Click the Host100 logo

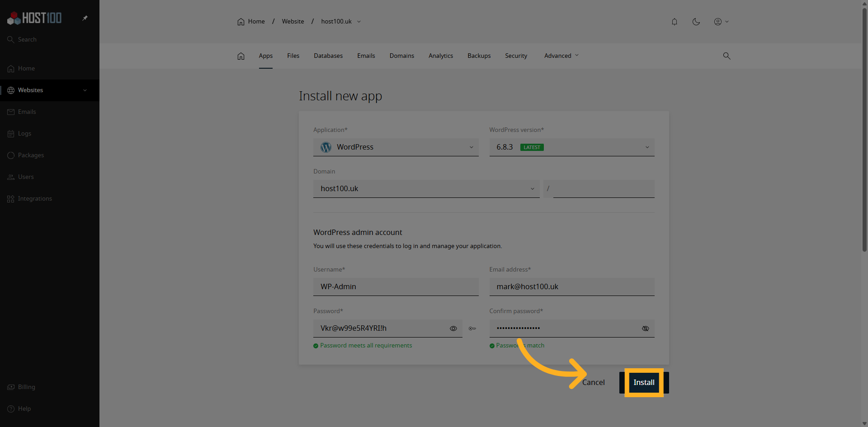point(34,18)
